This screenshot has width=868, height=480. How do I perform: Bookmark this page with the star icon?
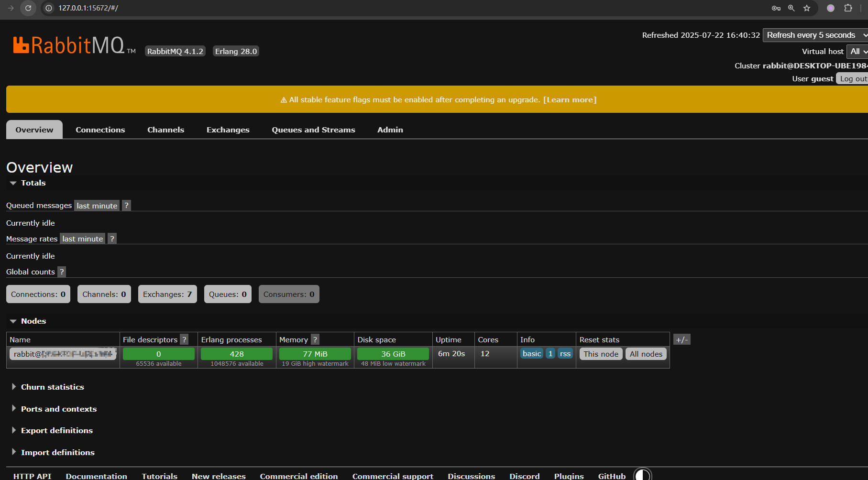tap(807, 8)
